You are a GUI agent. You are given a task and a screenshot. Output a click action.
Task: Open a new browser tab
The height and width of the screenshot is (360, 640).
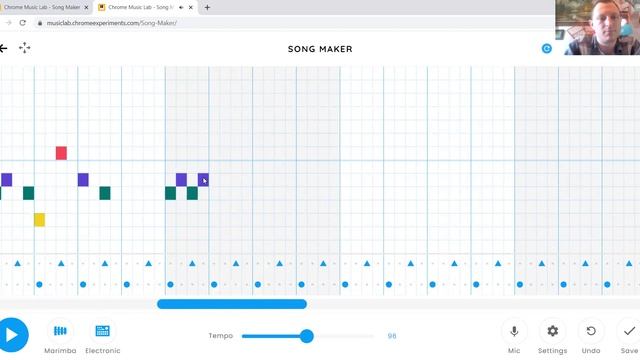click(207, 7)
